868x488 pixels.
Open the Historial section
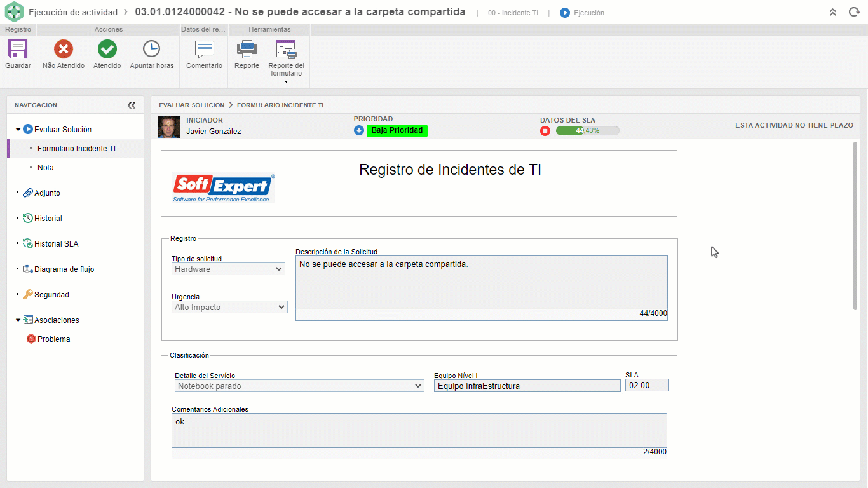click(x=48, y=219)
